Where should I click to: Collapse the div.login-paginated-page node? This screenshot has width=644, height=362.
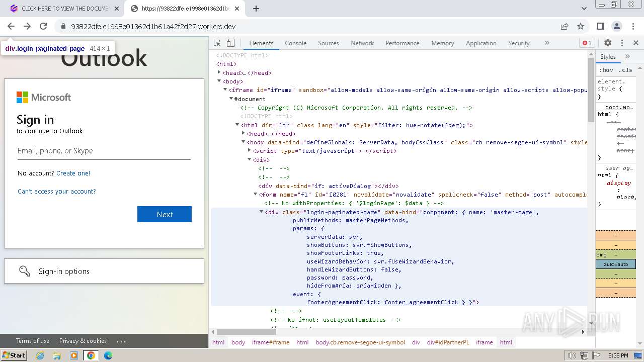pyautogui.click(x=261, y=212)
